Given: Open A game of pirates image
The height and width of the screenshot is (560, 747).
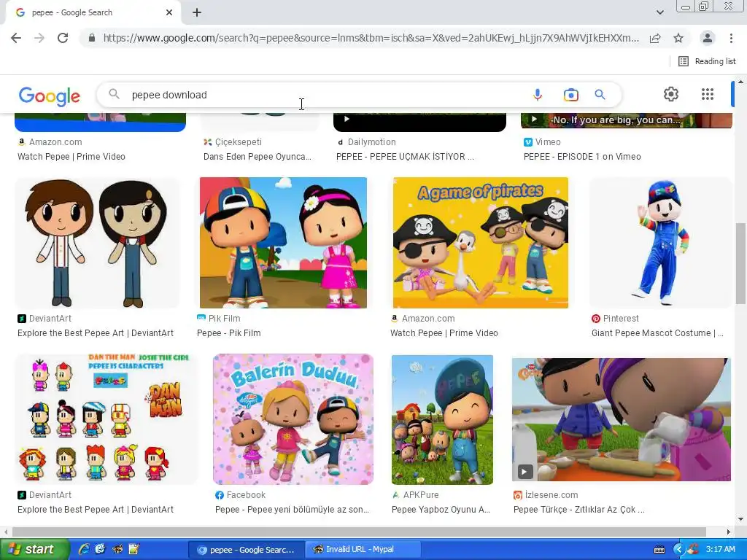Looking at the screenshot, I should [480, 243].
